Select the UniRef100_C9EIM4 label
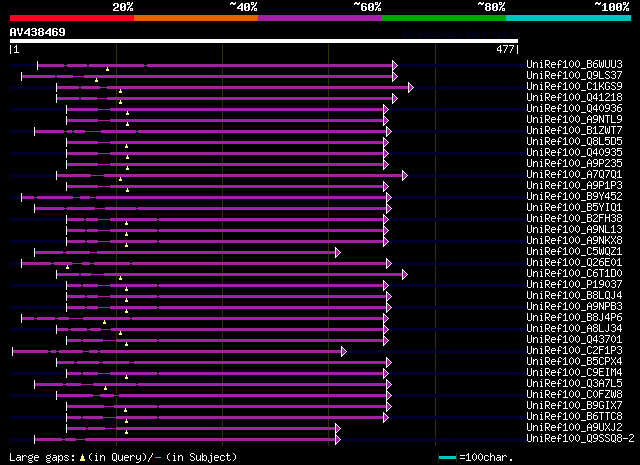 574,373
